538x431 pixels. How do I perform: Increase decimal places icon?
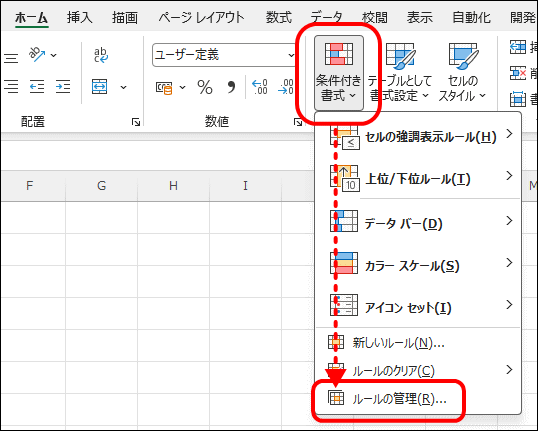pyautogui.click(x=259, y=87)
